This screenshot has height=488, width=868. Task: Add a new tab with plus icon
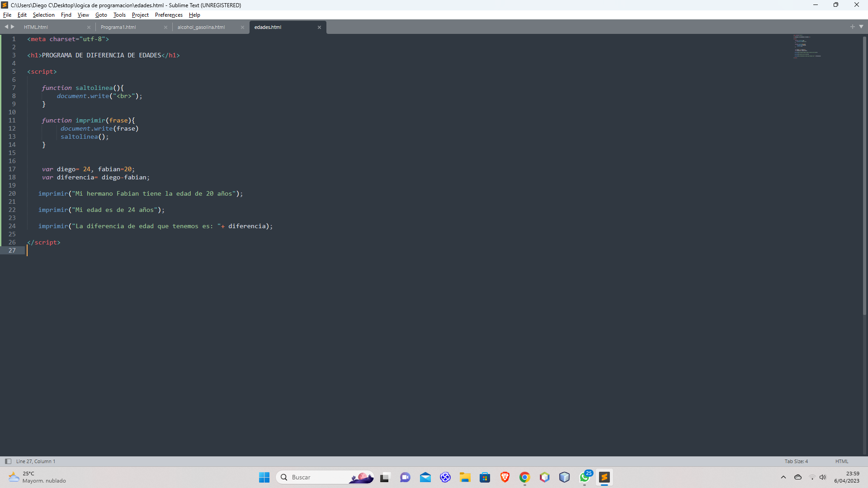tap(852, 27)
